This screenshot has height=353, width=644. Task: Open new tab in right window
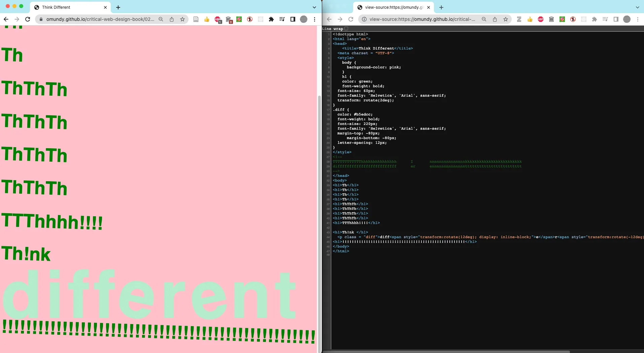tap(441, 7)
